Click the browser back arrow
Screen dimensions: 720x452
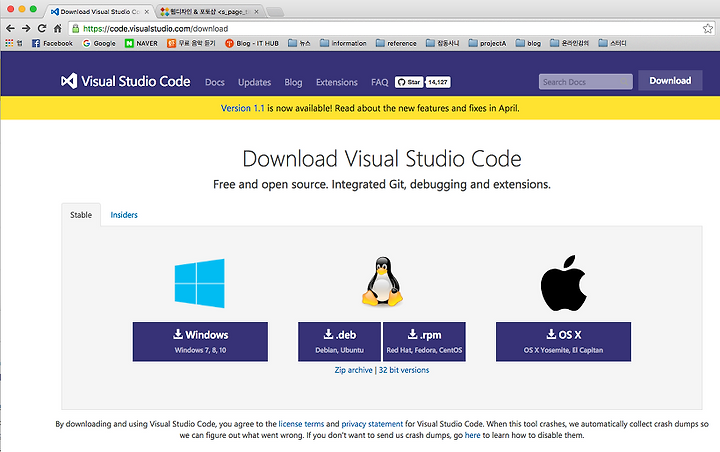[10, 28]
